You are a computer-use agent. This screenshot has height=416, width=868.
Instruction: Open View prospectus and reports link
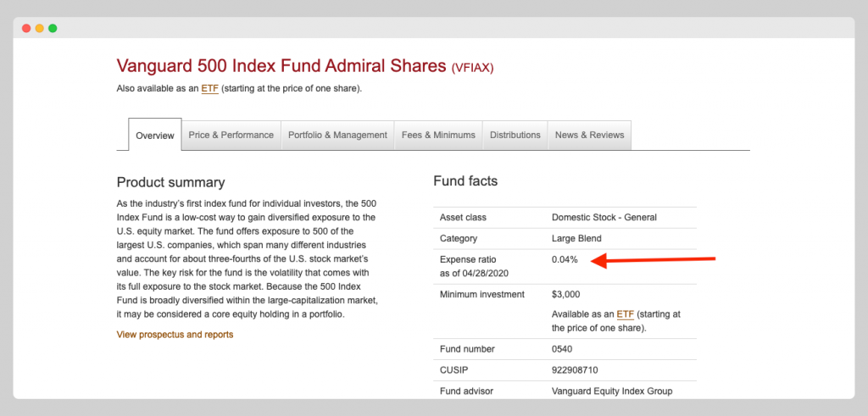(175, 335)
